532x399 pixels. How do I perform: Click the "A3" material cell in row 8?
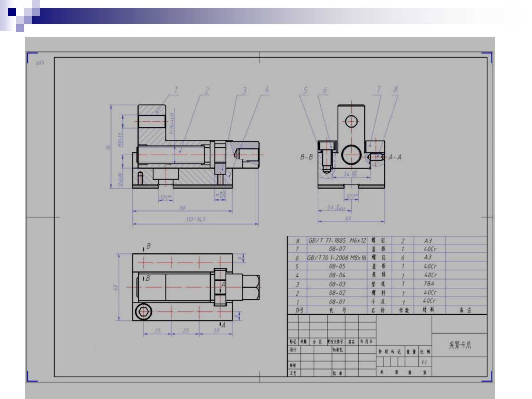(428, 241)
